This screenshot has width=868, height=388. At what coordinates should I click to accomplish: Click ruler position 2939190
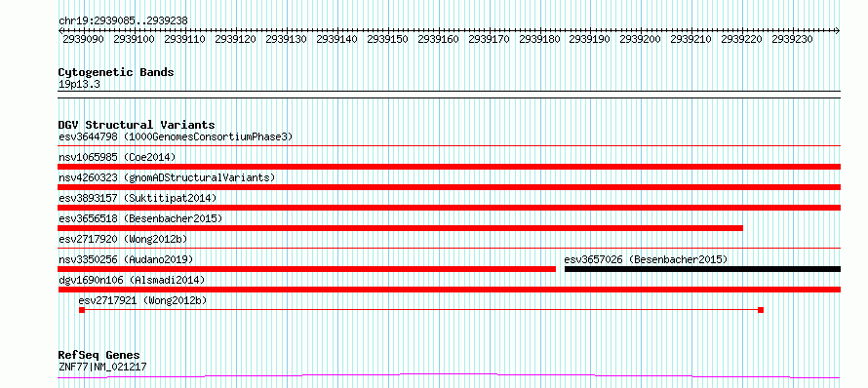coord(589,39)
